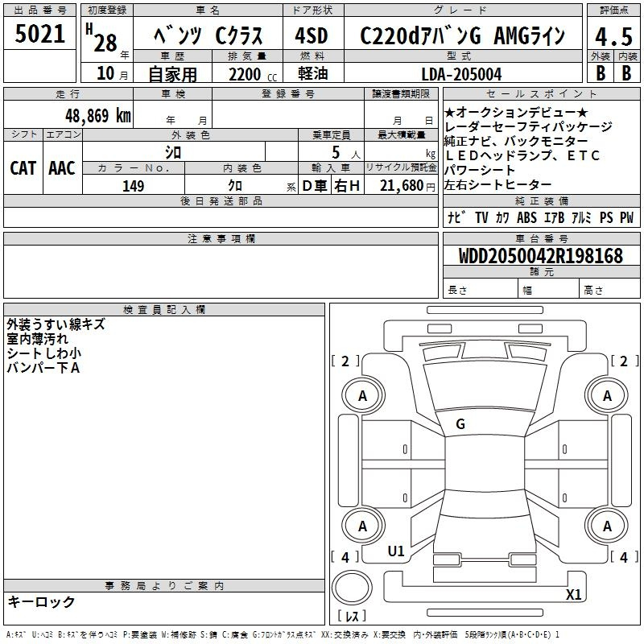This screenshot has width=644, height=644.
Task: Click the rear-right tire circle marked A
Action: click(607, 526)
